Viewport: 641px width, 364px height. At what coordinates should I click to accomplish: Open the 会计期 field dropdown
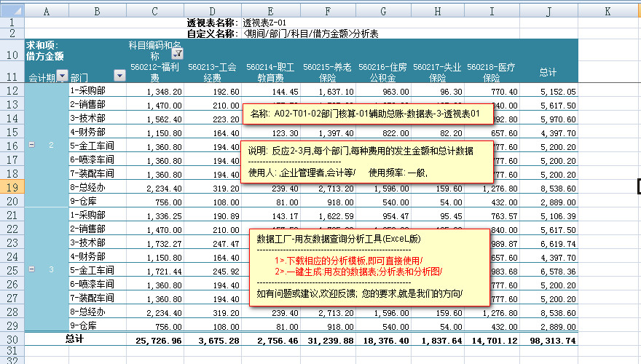[x=62, y=76]
